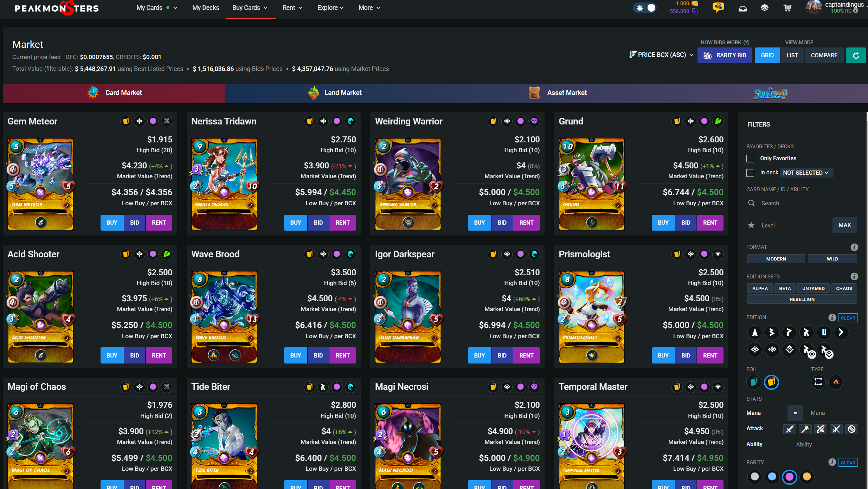This screenshot has width=868, height=489.
Task: Filter by no-attack crossed circle icon
Action: (852, 429)
